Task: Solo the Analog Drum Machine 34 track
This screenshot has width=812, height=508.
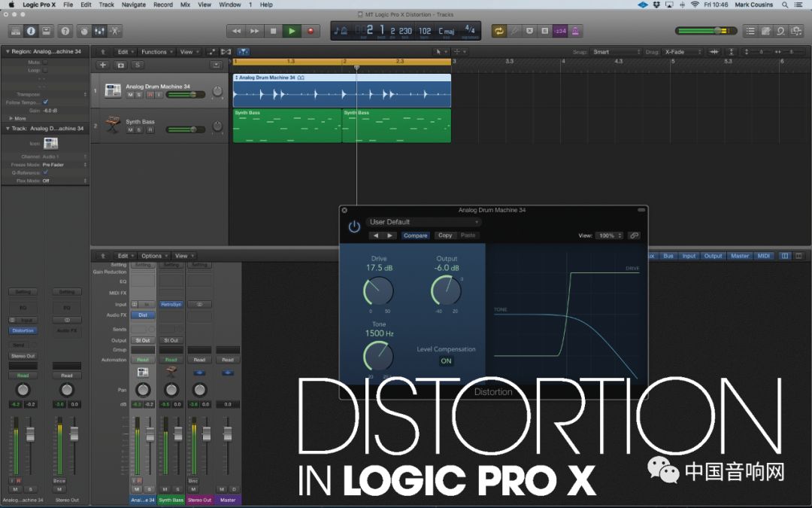Action: (x=139, y=95)
